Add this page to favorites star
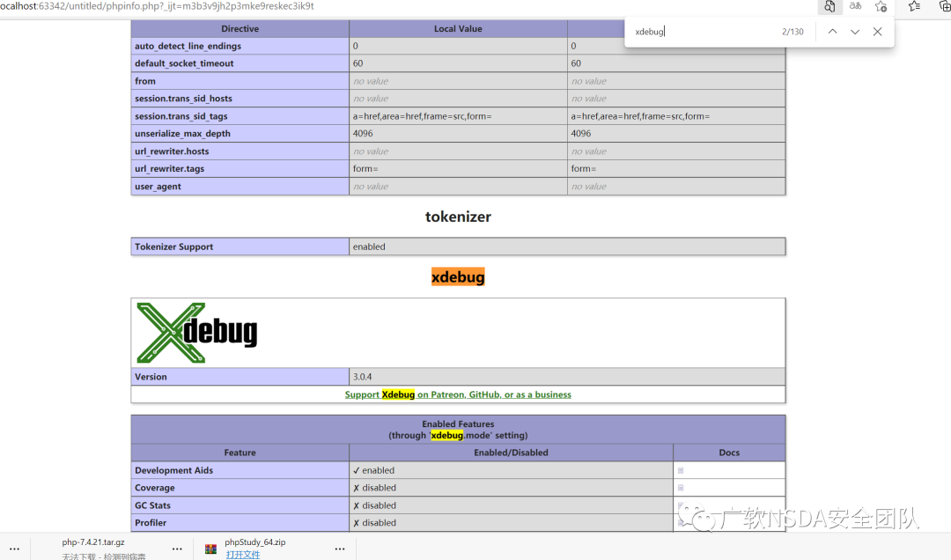951x560 pixels. click(x=881, y=7)
